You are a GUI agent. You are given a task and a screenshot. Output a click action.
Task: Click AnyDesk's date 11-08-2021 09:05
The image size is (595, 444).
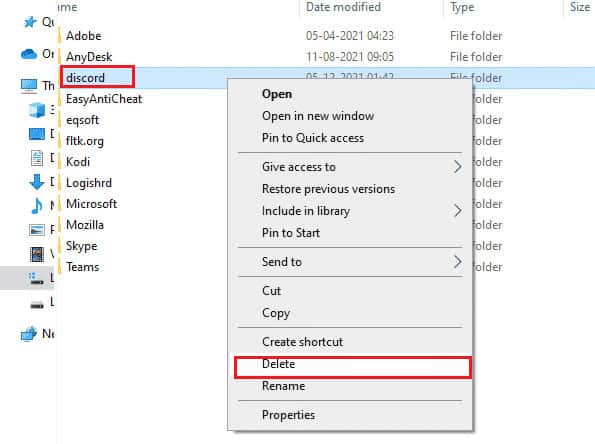(x=350, y=57)
